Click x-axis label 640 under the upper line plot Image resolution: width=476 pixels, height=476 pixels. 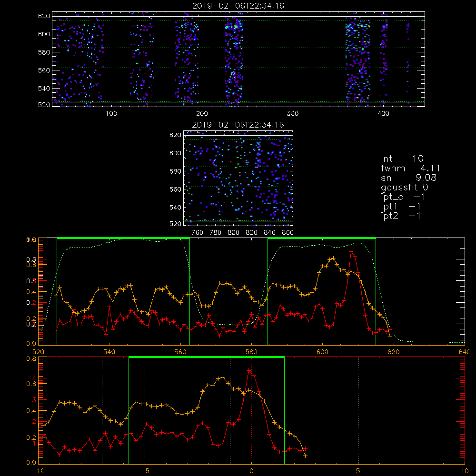coord(465,352)
